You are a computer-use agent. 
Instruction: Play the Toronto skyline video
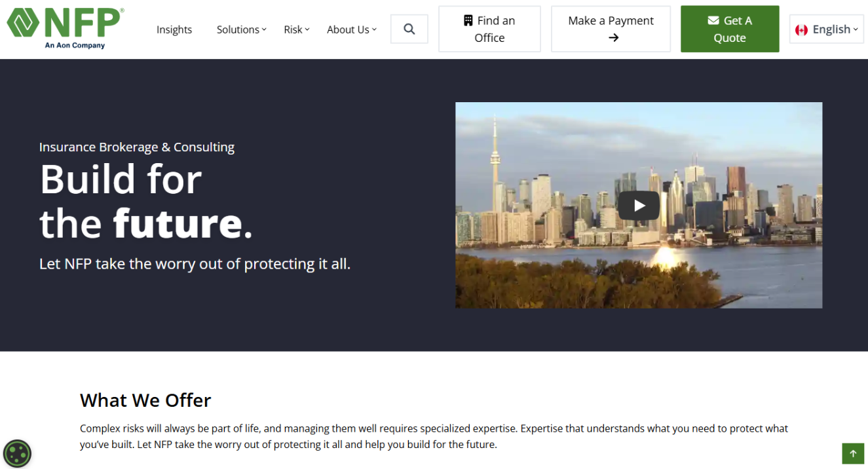[x=639, y=206]
